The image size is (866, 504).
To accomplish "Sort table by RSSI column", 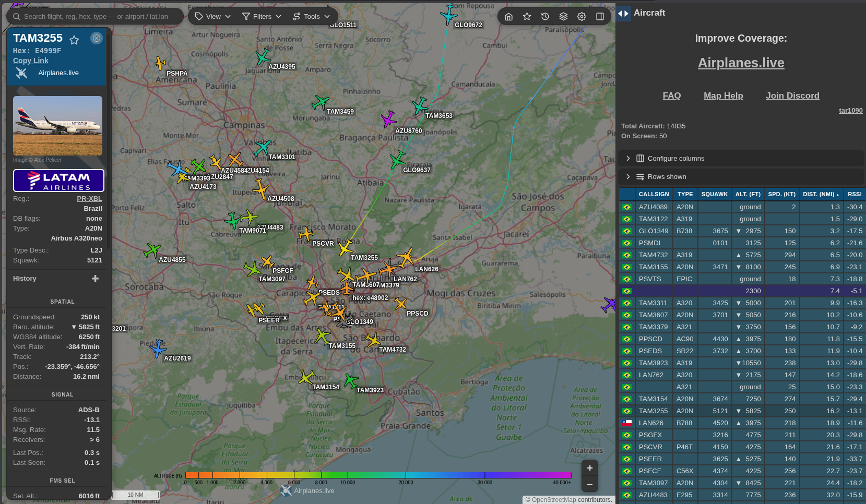I will click(855, 194).
